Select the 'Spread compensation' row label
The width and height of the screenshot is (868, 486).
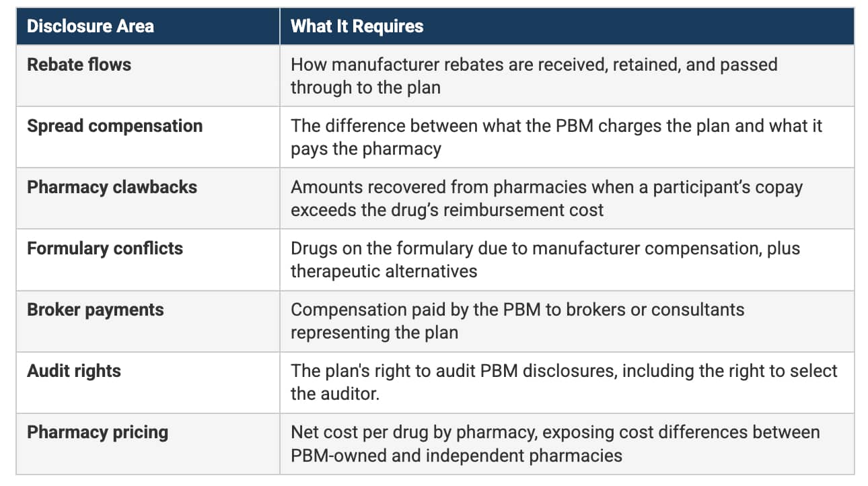tap(114, 126)
